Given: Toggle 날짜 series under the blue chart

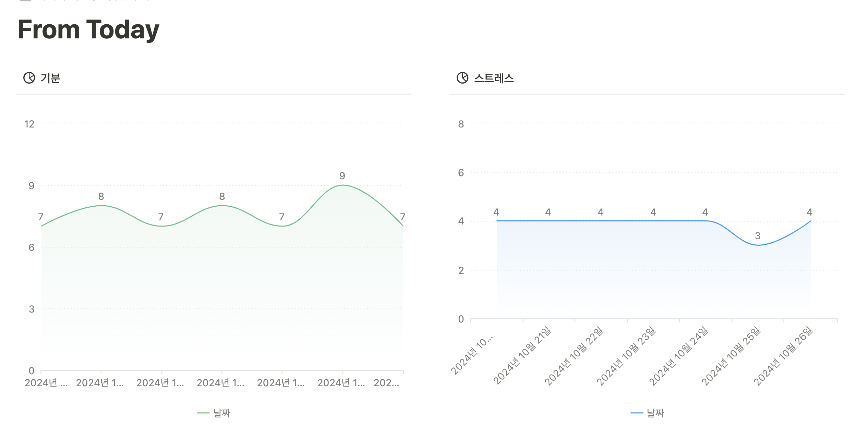Looking at the screenshot, I should tap(655, 413).
